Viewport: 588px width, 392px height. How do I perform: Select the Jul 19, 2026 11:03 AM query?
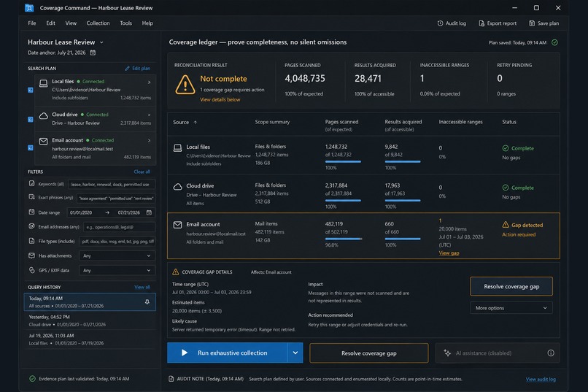90,339
